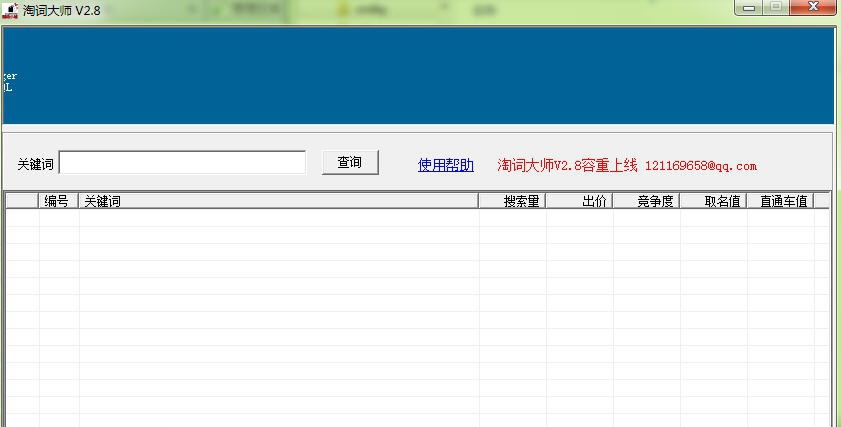Open the 使用帮助 link
This screenshot has height=427, width=841.
446,165
